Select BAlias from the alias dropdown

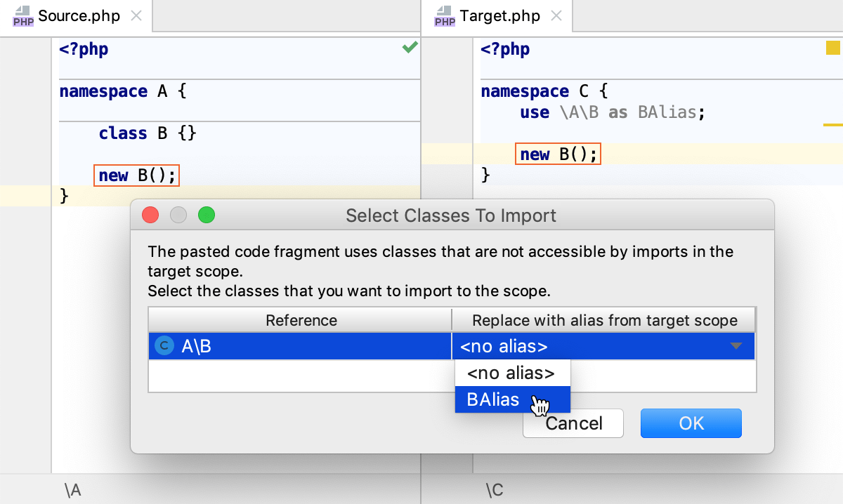pyautogui.click(x=492, y=400)
